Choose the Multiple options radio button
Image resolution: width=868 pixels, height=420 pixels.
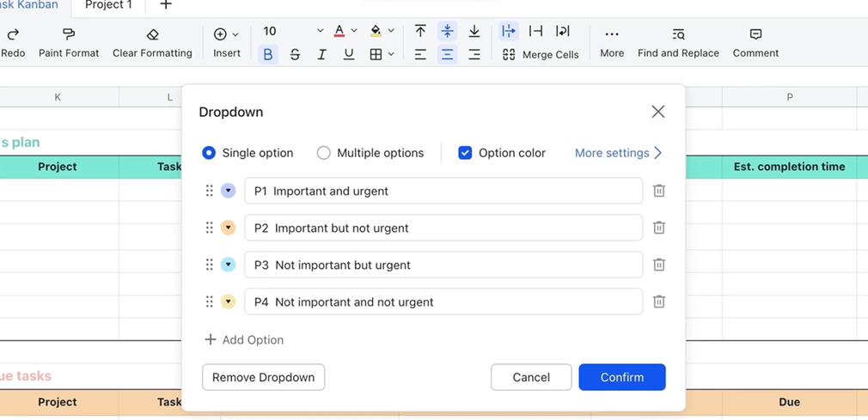(323, 153)
